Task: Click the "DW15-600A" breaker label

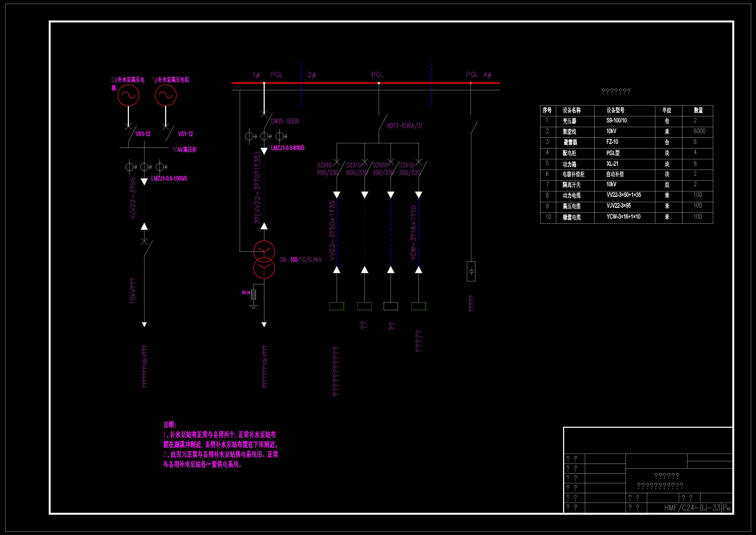Action: point(285,121)
